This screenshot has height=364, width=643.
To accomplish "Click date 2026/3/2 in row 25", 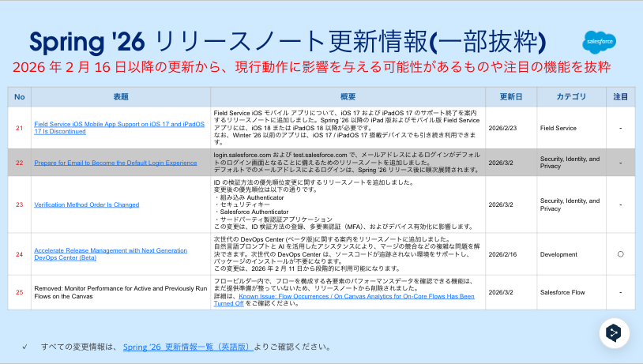I will (x=501, y=292).
